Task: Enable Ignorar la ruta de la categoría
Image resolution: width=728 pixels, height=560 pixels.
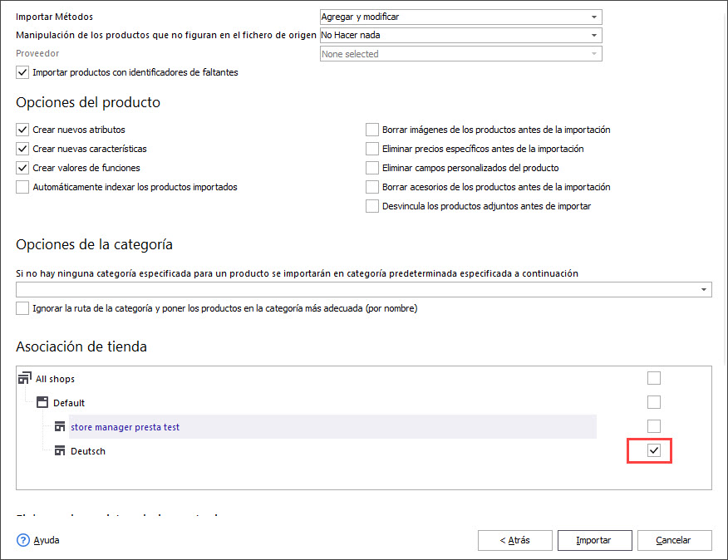Action: [22, 308]
